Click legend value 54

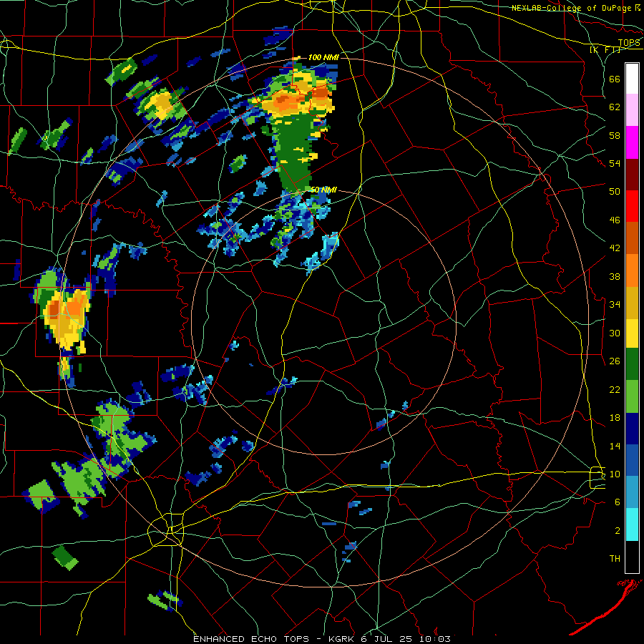[615, 163]
